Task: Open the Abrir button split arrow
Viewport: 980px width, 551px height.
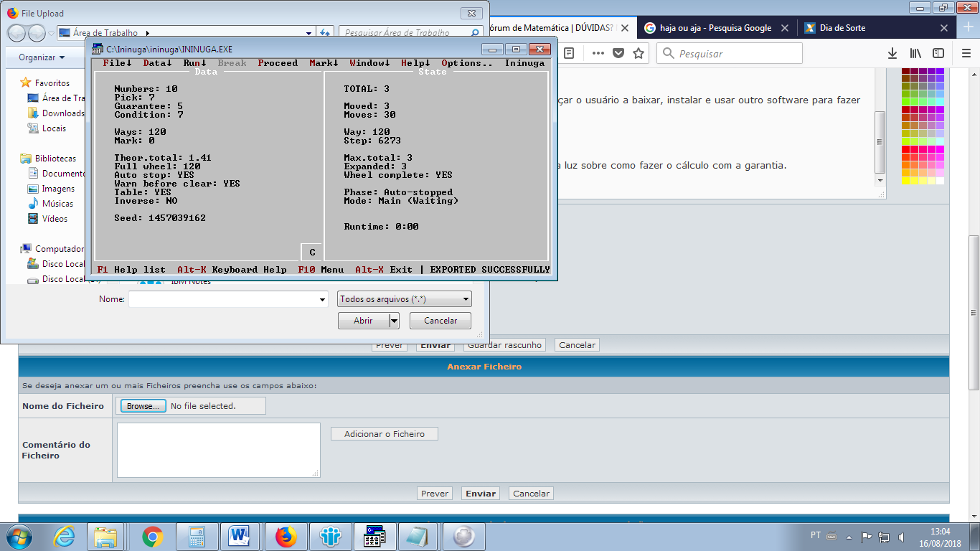Action: [394, 321]
